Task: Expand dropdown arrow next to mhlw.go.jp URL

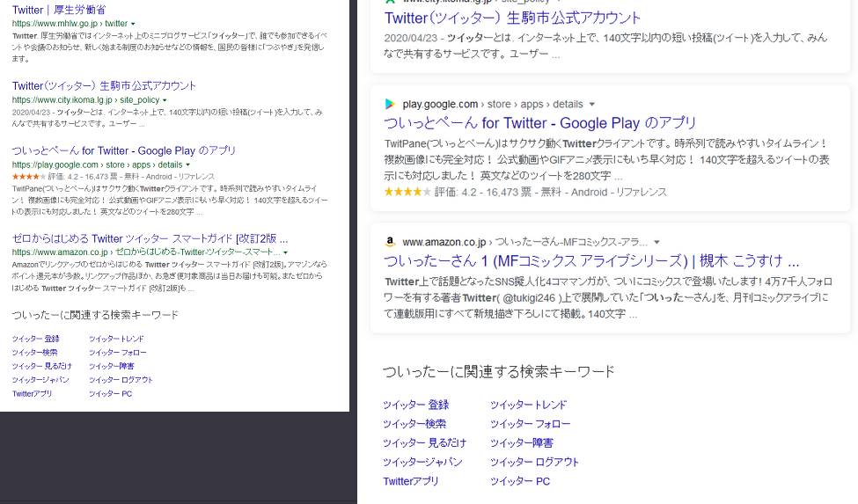Action: pos(133,24)
